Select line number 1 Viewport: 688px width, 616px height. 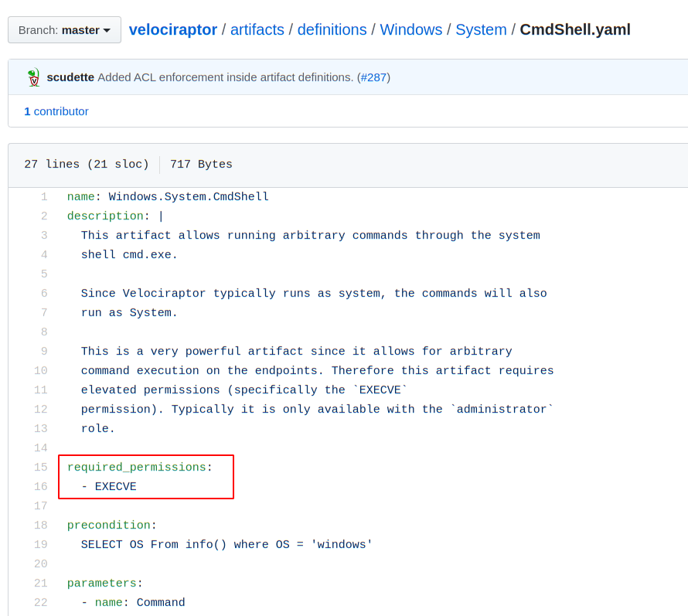(44, 197)
